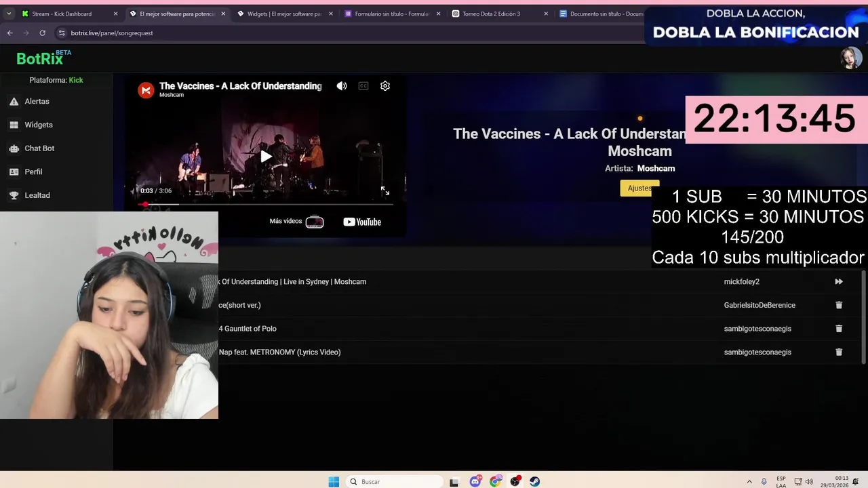Open the Windows Start menu

click(x=334, y=482)
